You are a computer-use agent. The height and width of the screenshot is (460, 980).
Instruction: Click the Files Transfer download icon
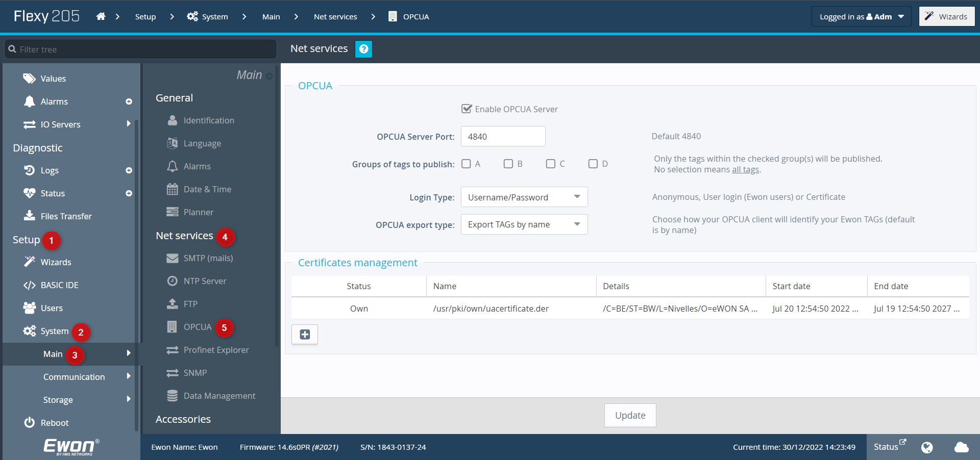(x=30, y=216)
